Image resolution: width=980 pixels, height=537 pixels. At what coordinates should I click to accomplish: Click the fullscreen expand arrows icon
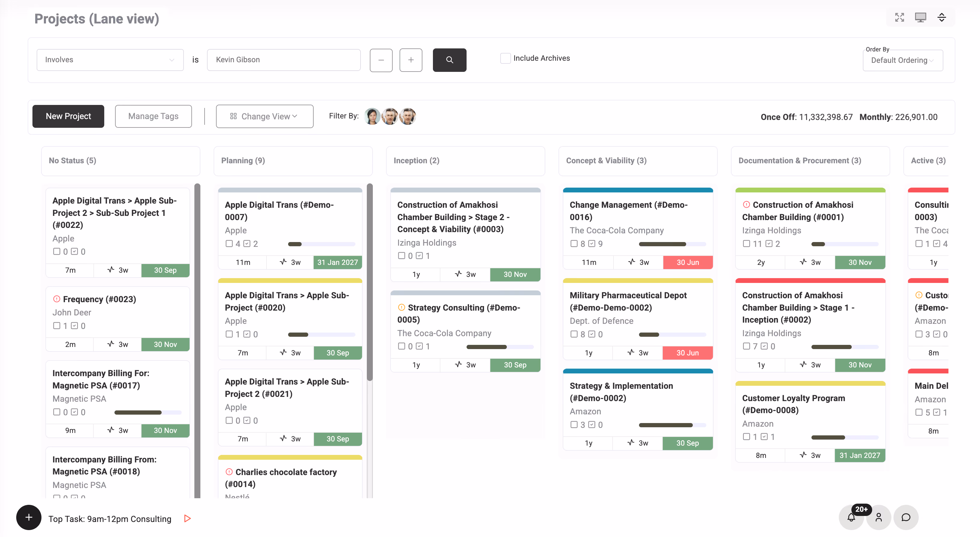(899, 17)
